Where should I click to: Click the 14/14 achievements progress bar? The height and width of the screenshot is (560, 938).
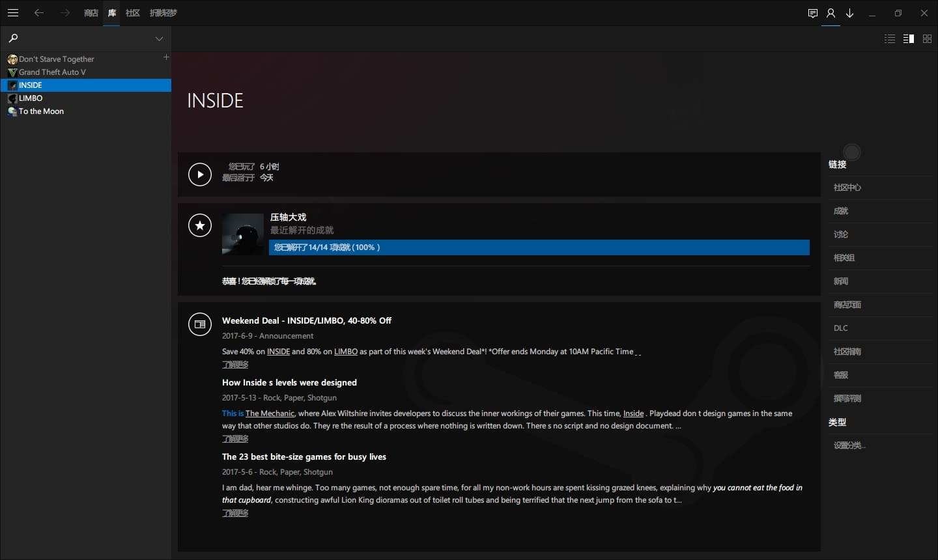tap(539, 247)
